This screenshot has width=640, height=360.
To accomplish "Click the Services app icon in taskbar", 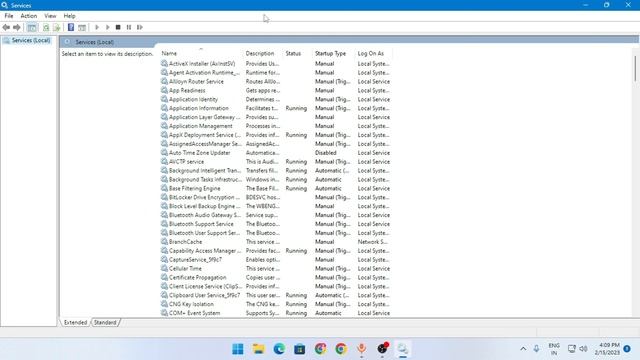I will pos(402,349).
